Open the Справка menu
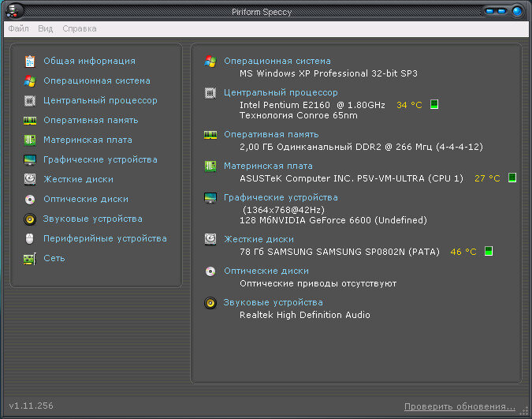 coord(80,28)
